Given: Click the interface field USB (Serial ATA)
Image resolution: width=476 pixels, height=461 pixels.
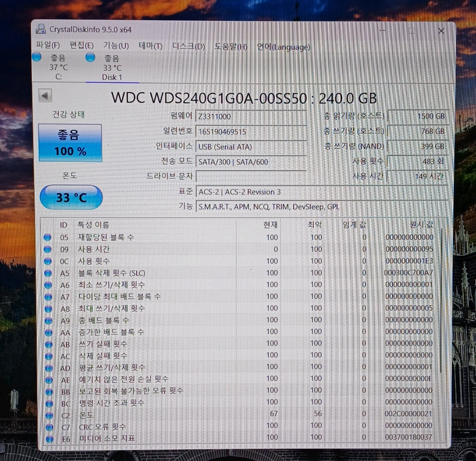Looking at the screenshot, I should click(251, 147).
